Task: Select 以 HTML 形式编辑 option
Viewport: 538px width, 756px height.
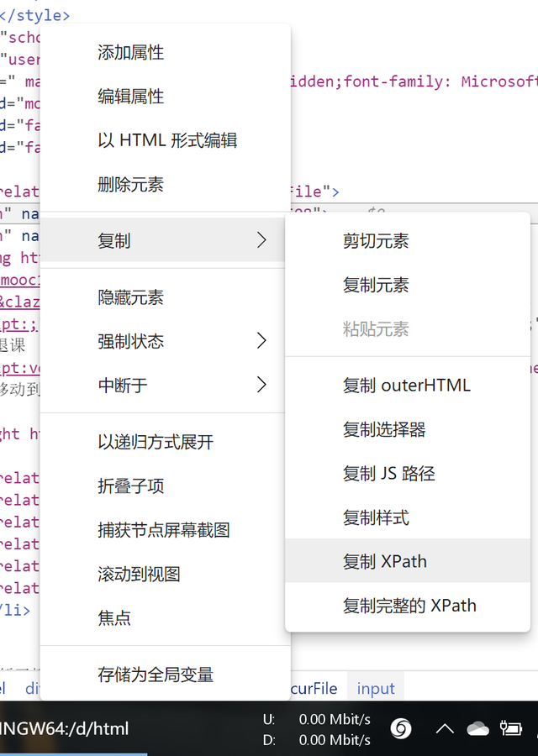Action: pos(167,140)
